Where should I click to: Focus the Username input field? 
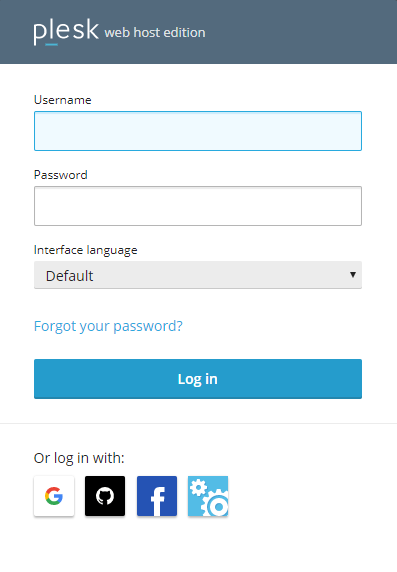click(x=198, y=131)
